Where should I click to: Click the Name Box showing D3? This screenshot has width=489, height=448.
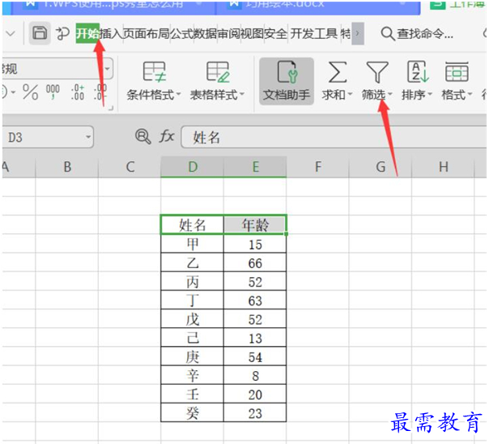point(47,137)
